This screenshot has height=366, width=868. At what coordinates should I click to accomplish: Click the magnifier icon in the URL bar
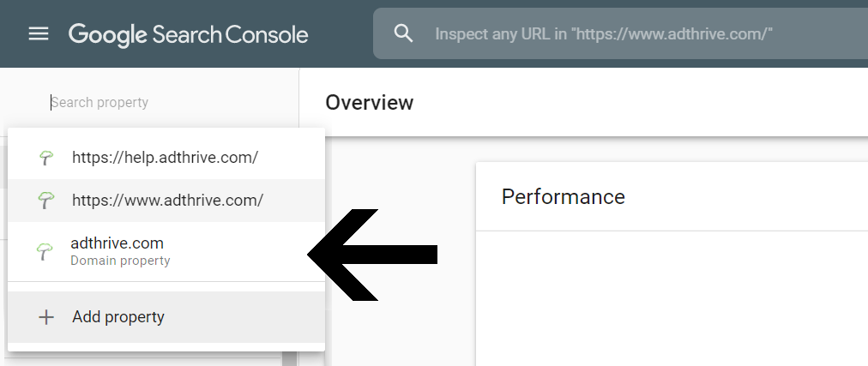click(404, 33)
